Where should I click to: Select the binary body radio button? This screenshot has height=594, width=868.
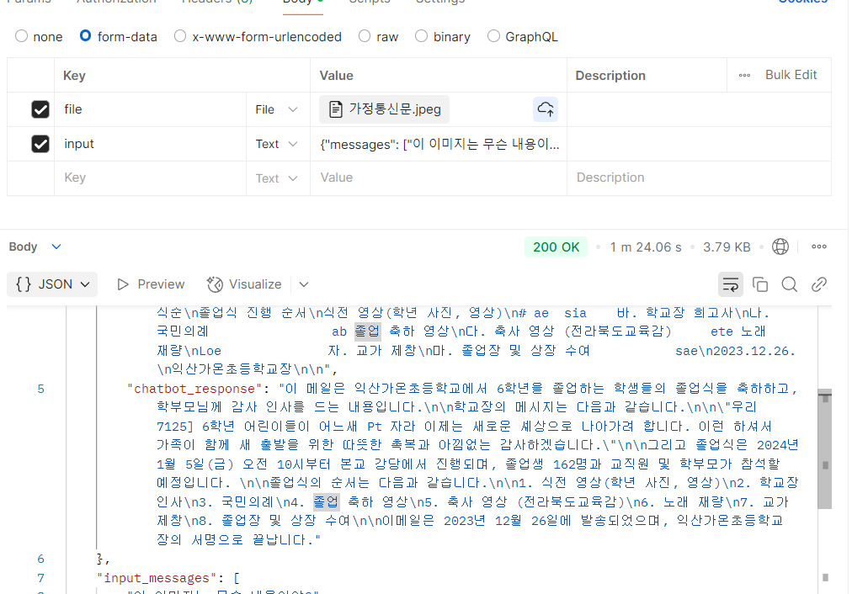[421, 36]
